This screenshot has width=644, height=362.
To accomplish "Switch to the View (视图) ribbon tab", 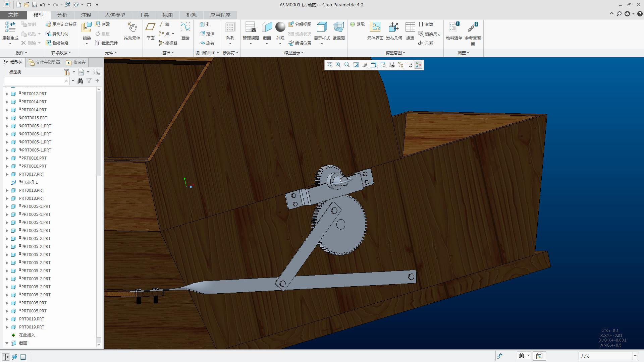I will click(x=168, y=15).
